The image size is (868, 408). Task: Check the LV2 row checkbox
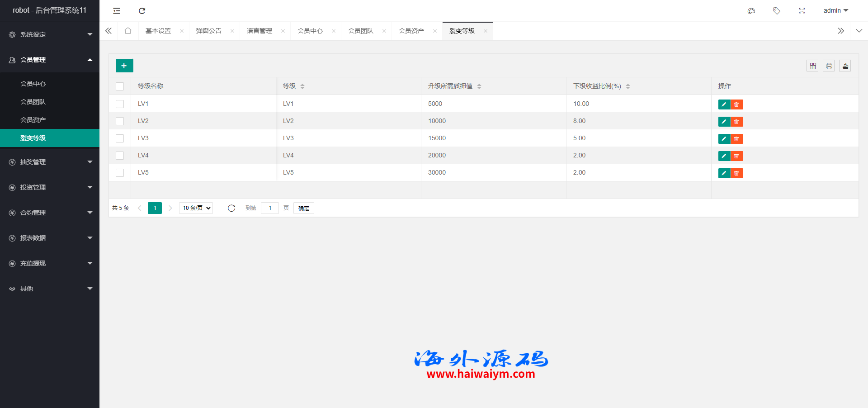click(120, 121)
